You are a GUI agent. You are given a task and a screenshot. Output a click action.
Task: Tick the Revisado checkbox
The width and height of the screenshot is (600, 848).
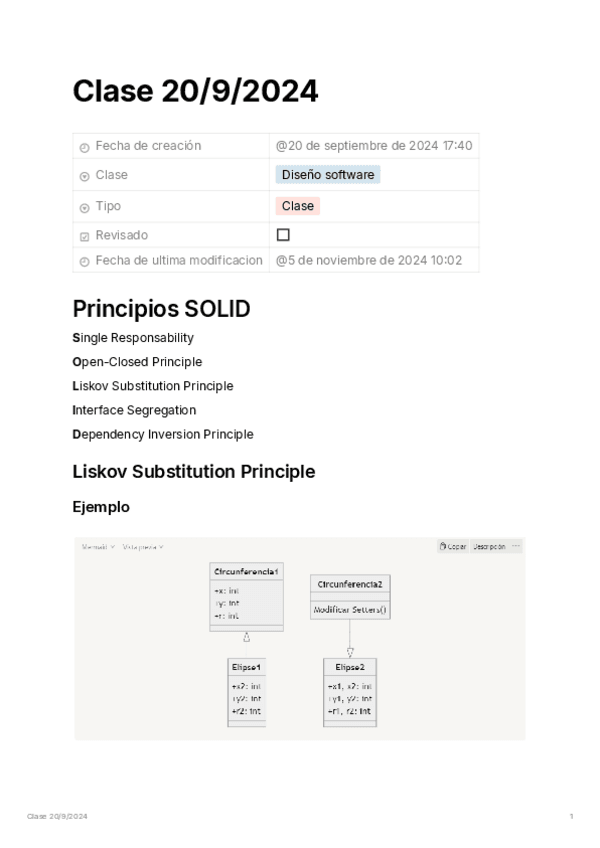click(283, 235)
